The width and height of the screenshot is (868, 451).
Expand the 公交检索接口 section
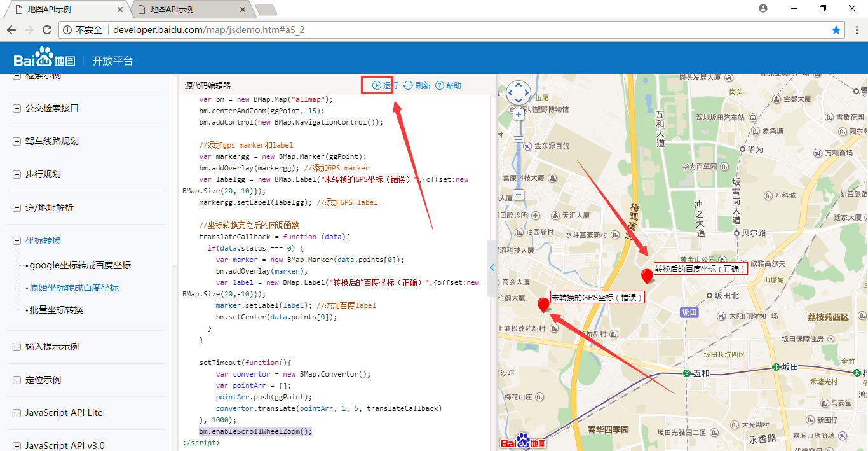[x=16, y=108]
